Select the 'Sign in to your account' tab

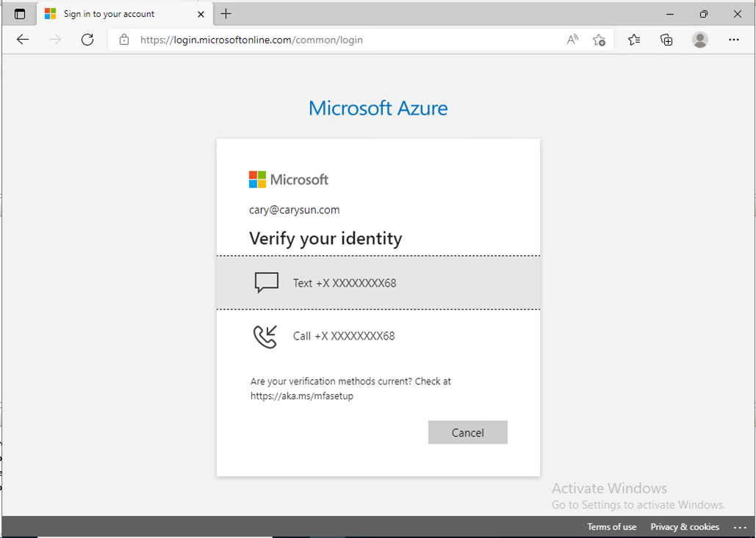(x=125, y=14)
